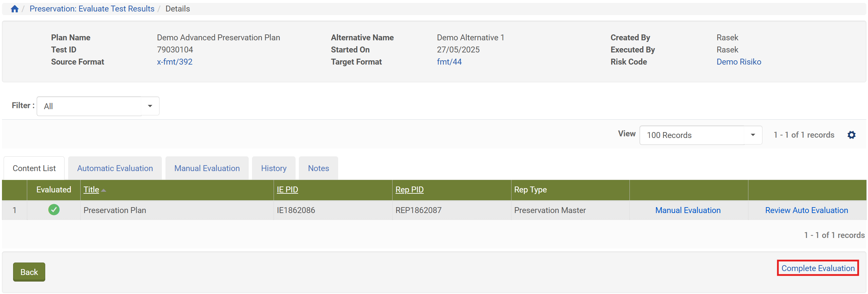
Task: Click the green evaluated checkmark icon
Action: pos(54,210)
